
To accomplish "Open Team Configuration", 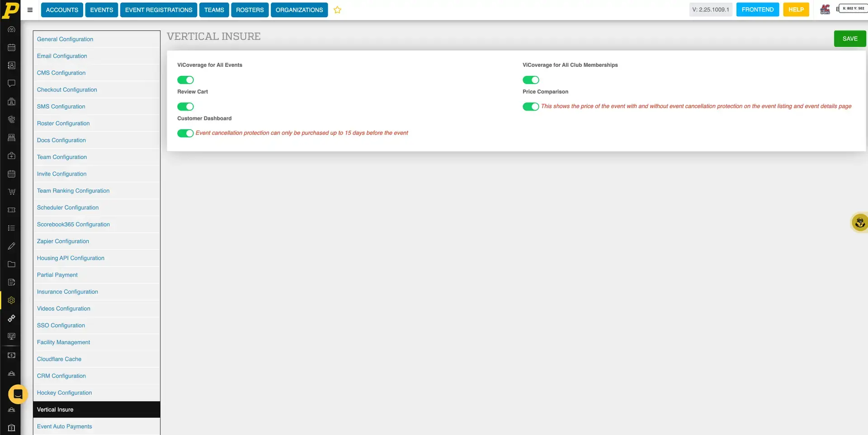I will click(96, 157).
